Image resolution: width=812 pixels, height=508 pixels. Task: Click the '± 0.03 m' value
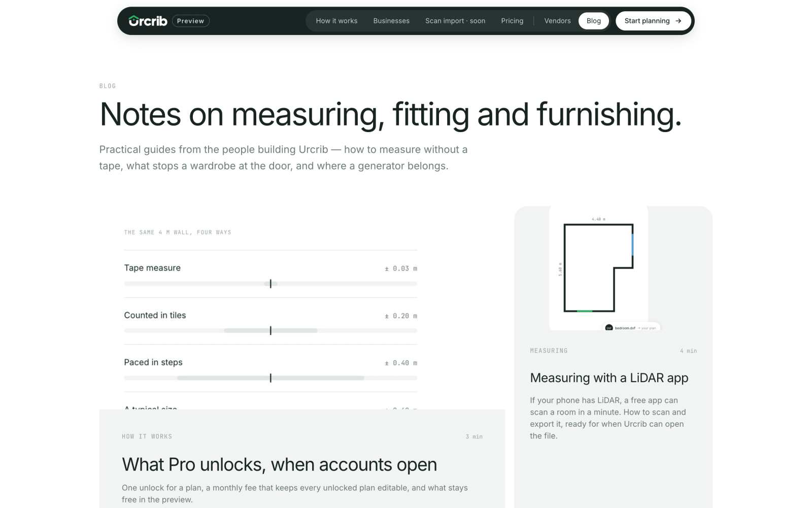[x=401, y=268]
